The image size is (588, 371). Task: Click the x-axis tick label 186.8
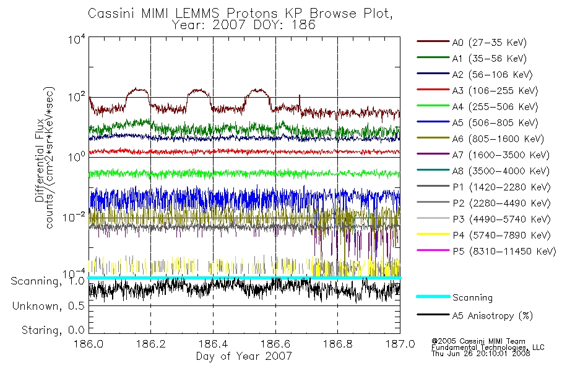pos(337,344)
